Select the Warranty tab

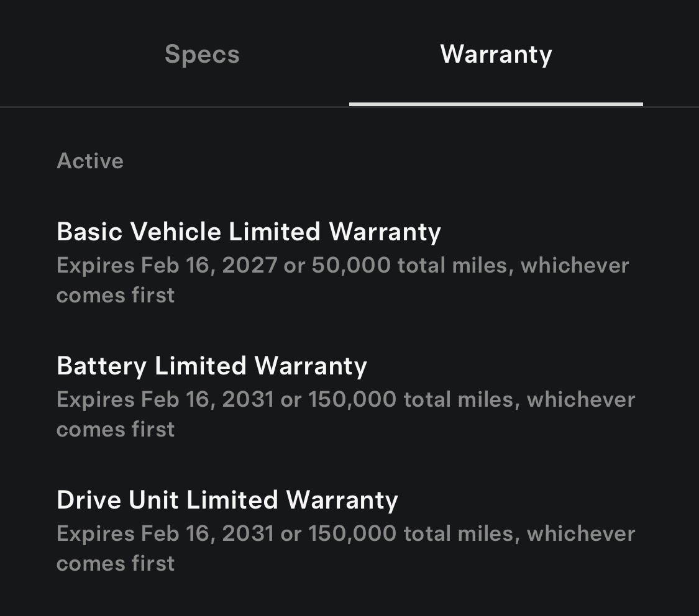(495, 55)
